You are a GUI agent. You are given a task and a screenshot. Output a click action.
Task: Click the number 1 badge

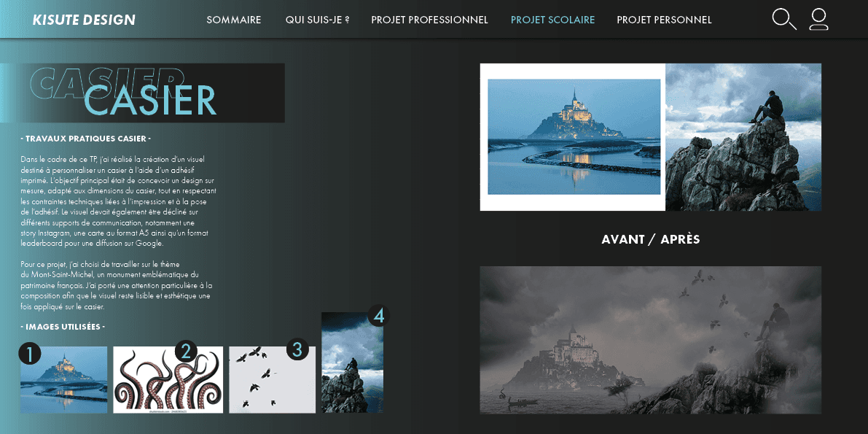[x=29, y=353]
